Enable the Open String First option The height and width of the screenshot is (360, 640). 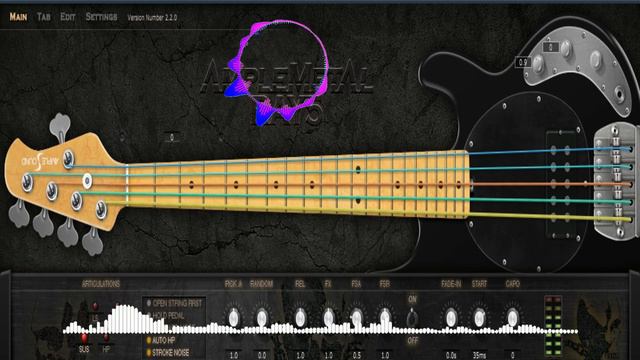[x=174, y=303]
